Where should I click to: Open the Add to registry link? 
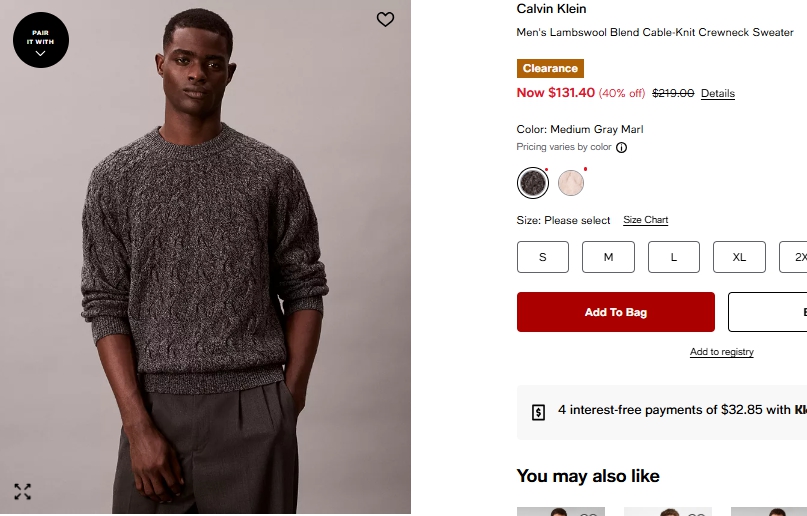coord(721,352)
